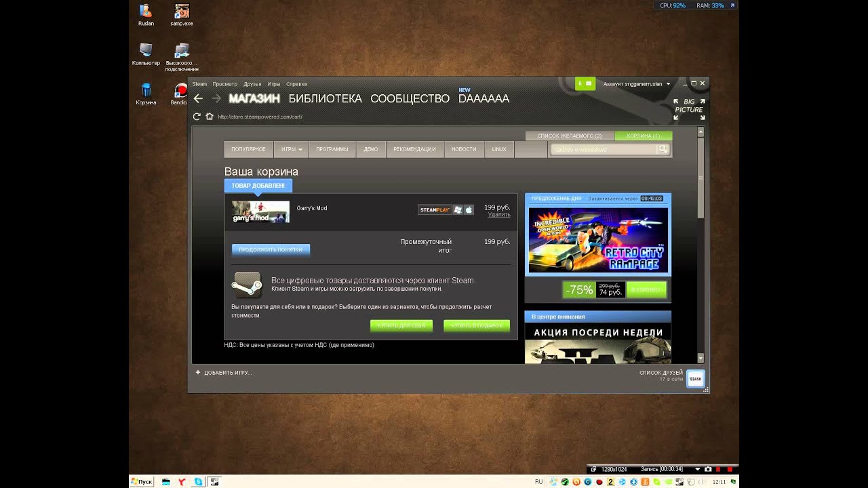Open the Yandex browser quick-launch icon
The image size is (868, 488).
182,482
